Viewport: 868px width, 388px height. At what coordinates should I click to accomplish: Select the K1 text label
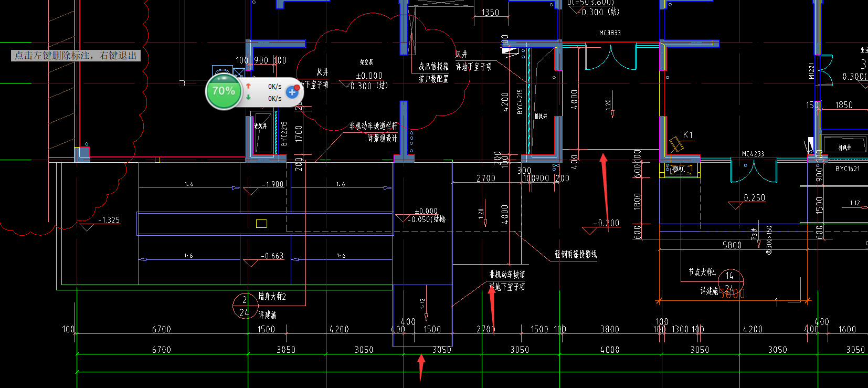tap(688, 135)
